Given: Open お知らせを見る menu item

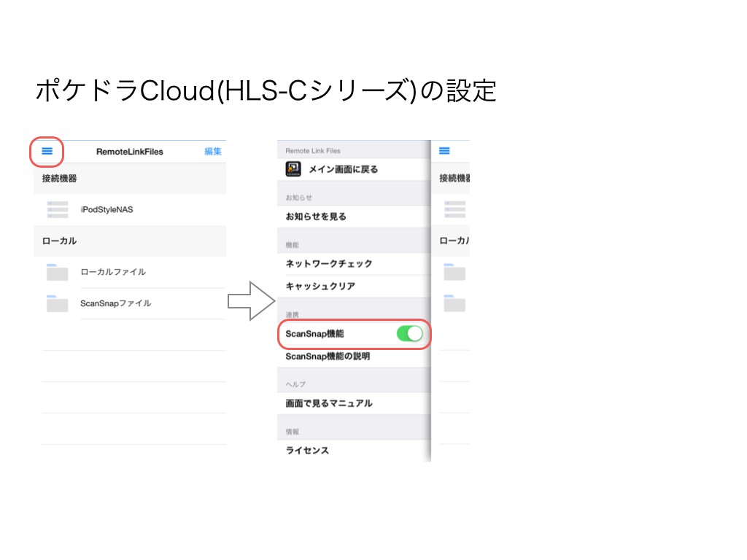Looking at the screenshot, I should pos(316,217).
